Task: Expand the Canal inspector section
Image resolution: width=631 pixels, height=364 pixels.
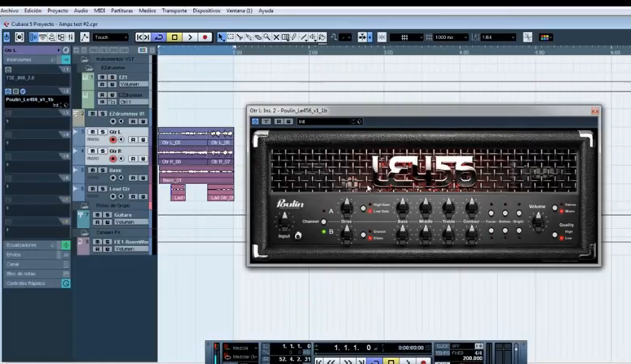Action: pyautogui.click(x=36, y=265)
